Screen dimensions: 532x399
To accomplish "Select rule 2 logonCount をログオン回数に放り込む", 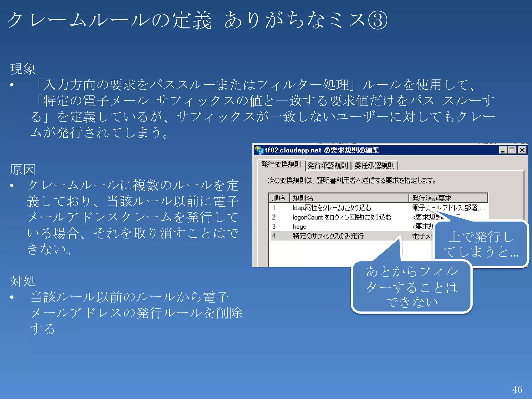I will pos(342,217).
